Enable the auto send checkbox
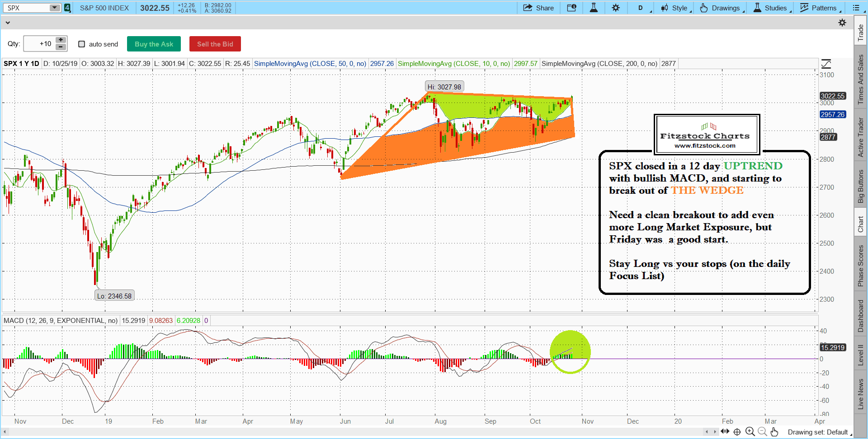Viewport: 868px width, 439px height. 82,44
